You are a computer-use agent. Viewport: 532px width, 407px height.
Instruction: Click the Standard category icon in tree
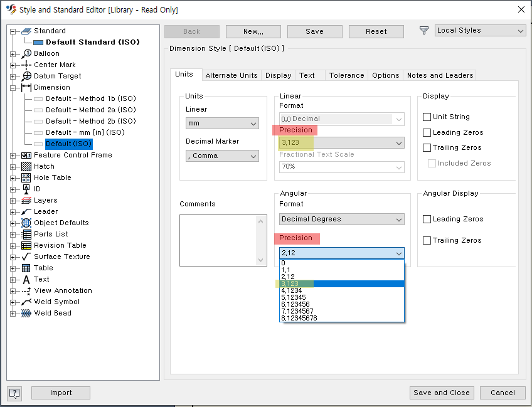pyautogui.click(x=26, y=31)
